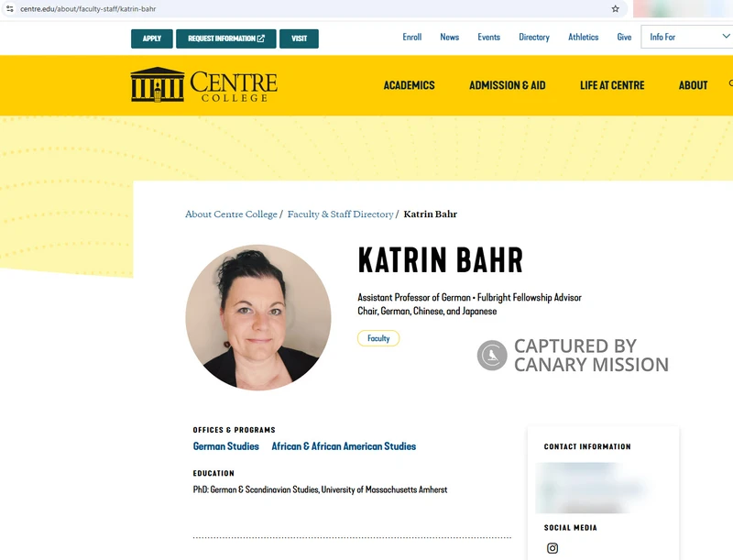Open the Admission & Aid menu

pyautogui.click(x=508, y=85)
